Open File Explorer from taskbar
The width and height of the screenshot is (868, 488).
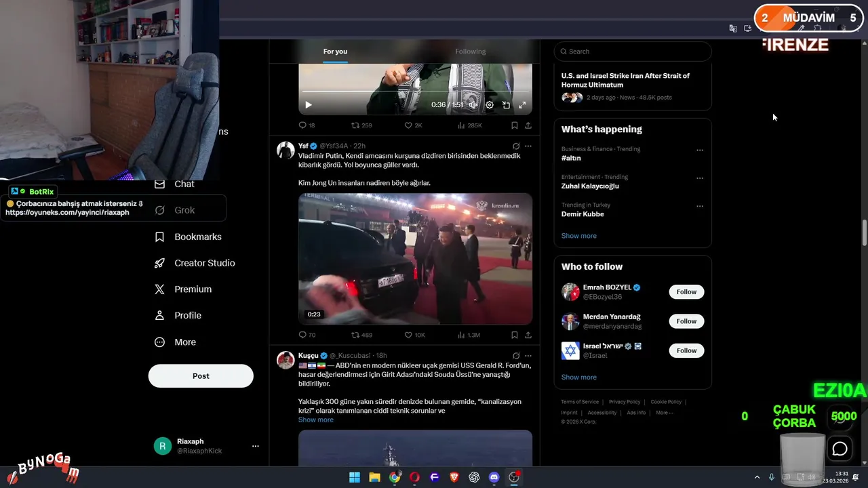[x=374, y=477]
